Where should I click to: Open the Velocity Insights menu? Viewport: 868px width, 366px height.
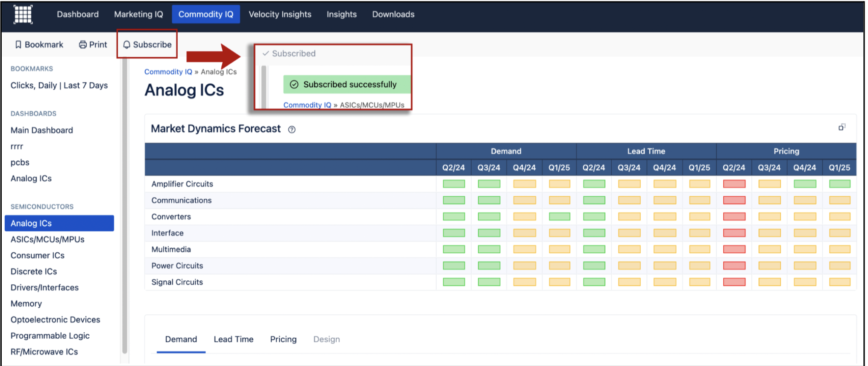280,15
